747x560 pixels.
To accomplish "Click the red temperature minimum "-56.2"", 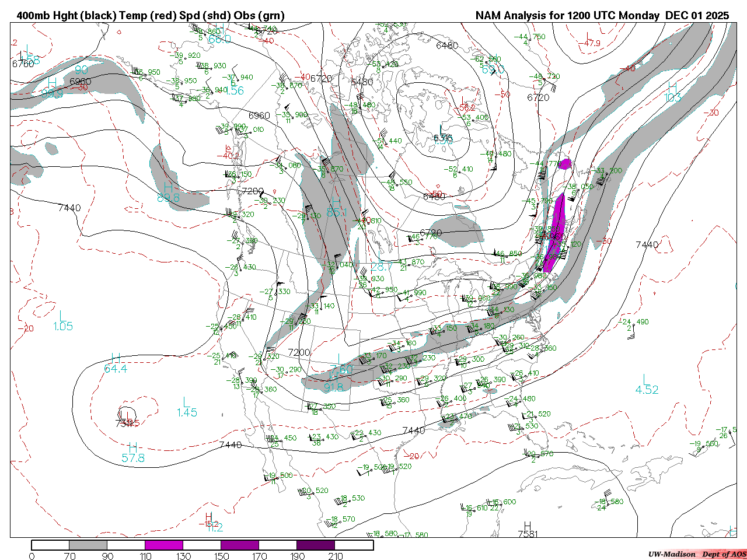I will [466, 107].
